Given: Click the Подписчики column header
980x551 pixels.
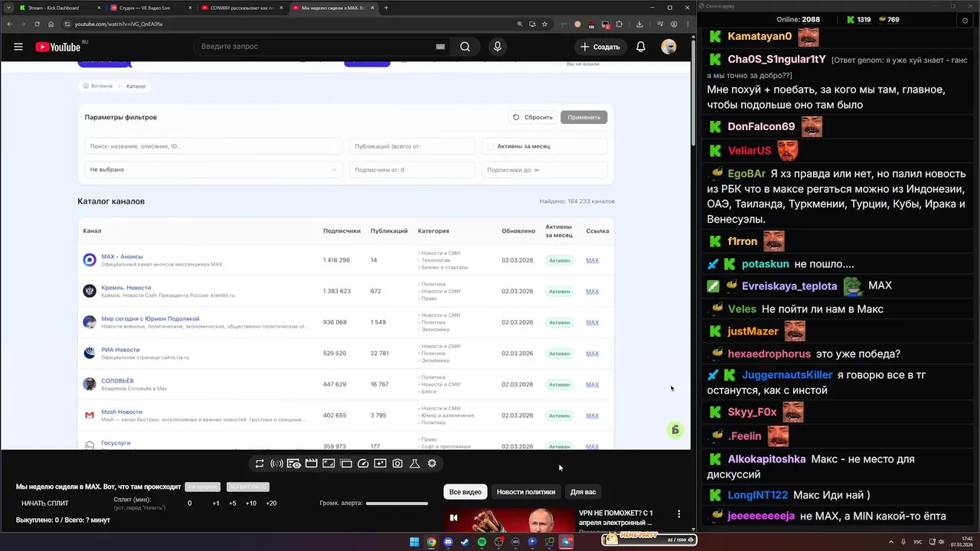Looking at the screenshot, I should click(x=341, y=231).
